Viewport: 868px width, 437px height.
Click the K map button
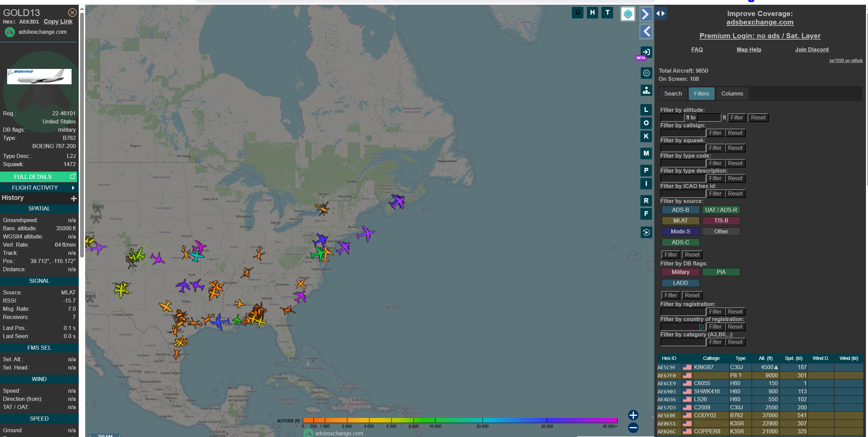[646, 136]
